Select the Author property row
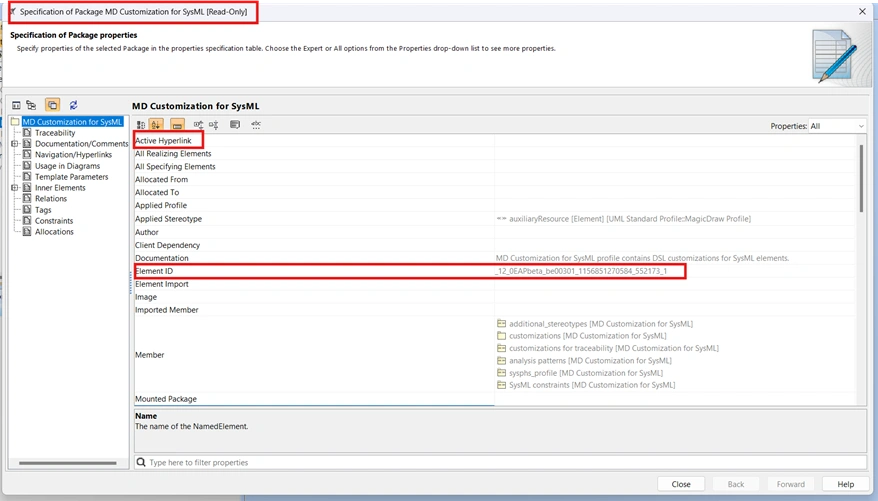Viewport: 878px width, 501px height. click(495, 232)
